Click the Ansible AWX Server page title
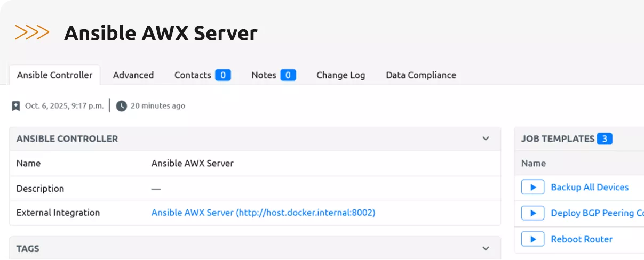This screenshot has width=644, height=260. pyautogui.click(x=161, y=33)
